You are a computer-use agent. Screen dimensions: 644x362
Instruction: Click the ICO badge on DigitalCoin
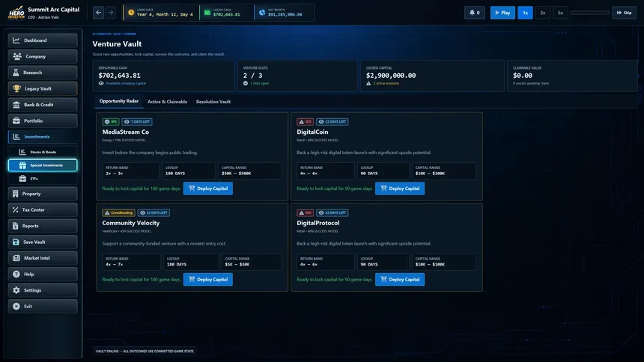[x=306, y=121]
